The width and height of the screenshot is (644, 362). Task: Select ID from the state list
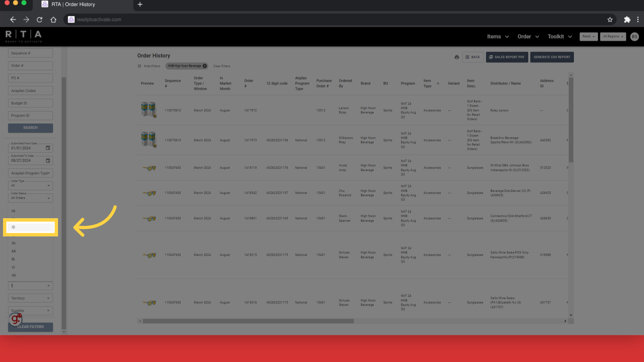tap(31, 227)
